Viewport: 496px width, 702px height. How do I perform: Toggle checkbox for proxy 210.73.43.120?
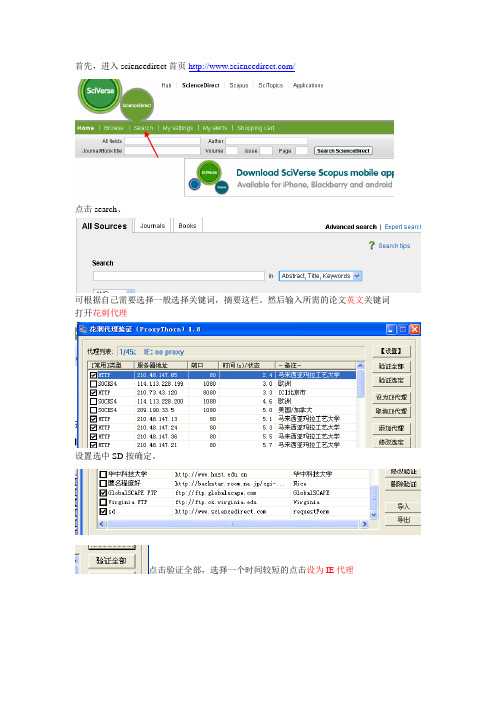(94, 393)
